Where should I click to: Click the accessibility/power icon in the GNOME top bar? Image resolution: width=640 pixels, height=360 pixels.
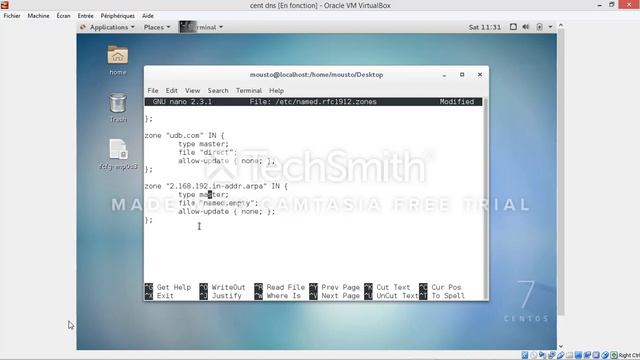[539, 27]
